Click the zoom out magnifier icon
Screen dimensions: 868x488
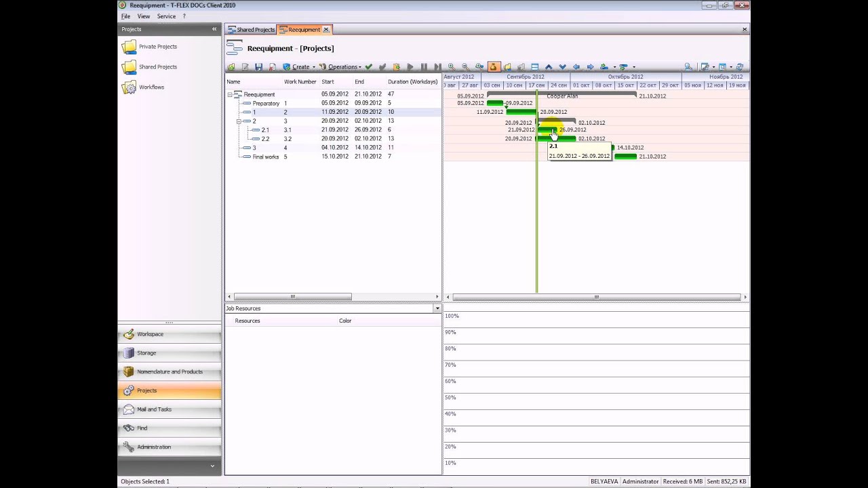coord(465,67)
